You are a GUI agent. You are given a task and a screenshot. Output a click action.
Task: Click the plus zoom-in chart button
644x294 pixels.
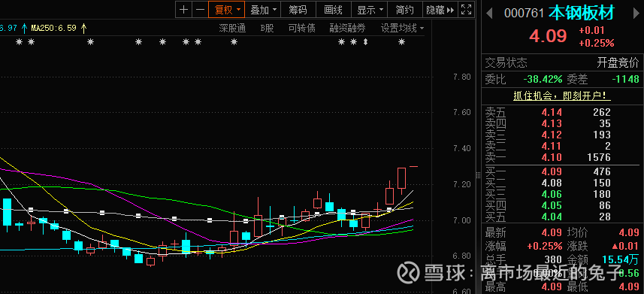[184, 10]
